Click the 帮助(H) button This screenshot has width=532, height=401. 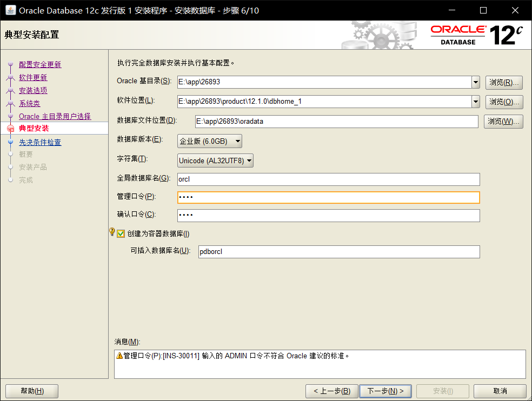tap(32, 391)
